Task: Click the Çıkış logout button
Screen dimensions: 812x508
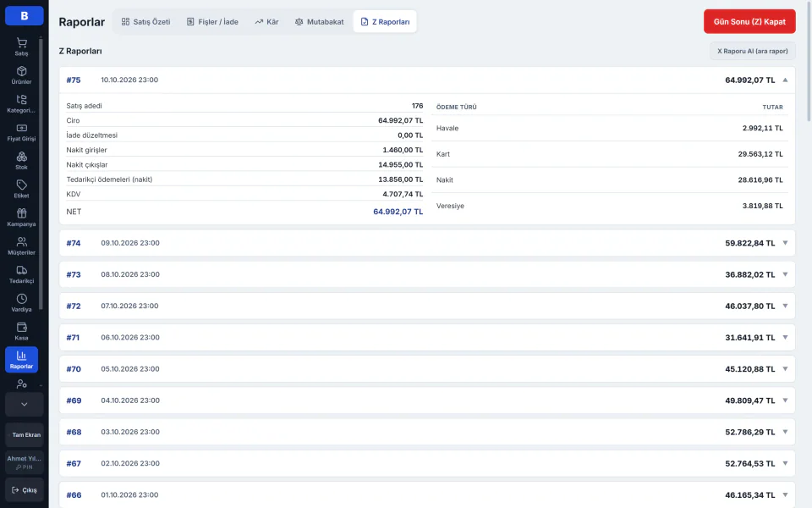Action: 25,490
